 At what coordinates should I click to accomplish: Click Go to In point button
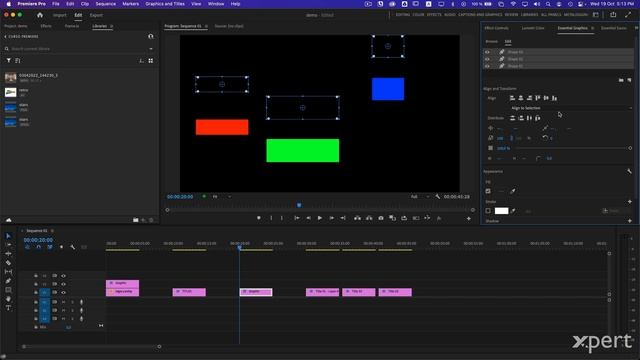coord(297,218)
